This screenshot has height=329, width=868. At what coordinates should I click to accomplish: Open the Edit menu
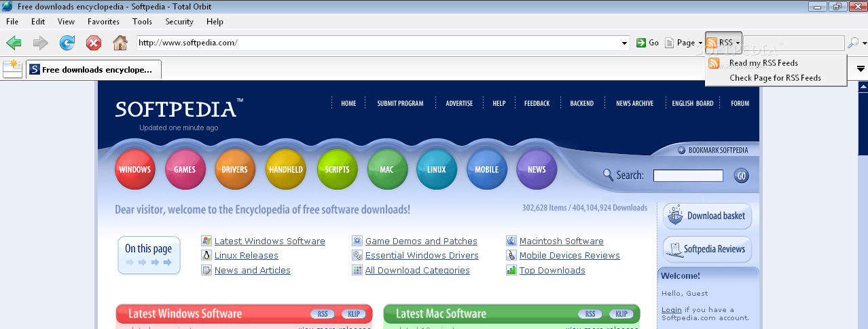(38, 22)
